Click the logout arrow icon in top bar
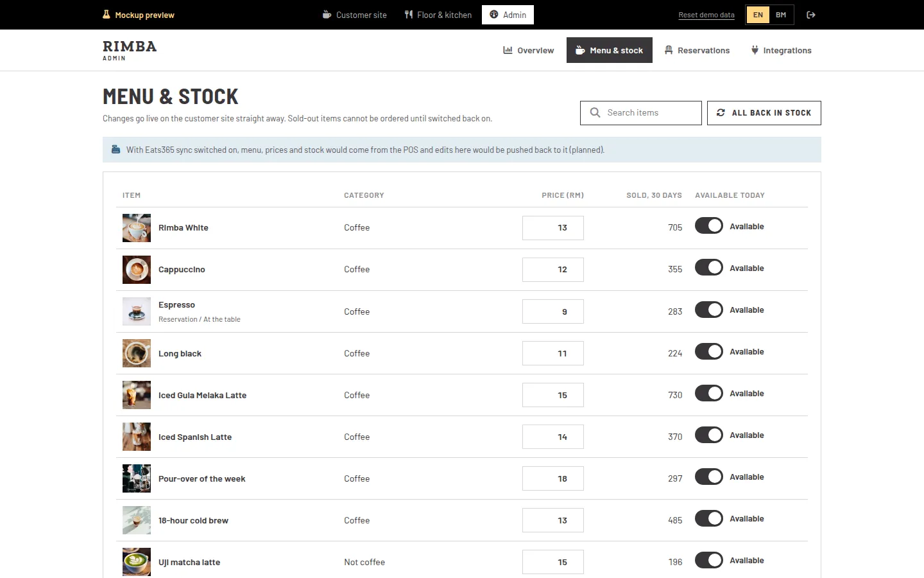The height and width of the screenshot is (578, 924). point(811,15)
